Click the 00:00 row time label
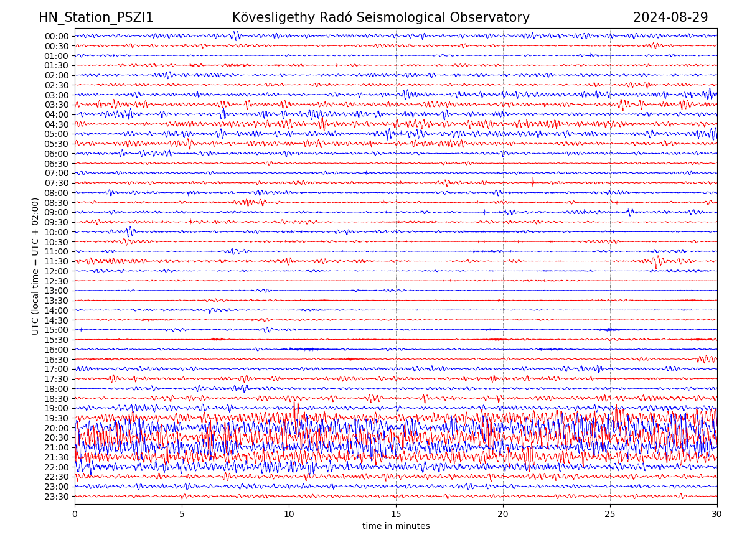747x560 pixels. click(57, 36)
